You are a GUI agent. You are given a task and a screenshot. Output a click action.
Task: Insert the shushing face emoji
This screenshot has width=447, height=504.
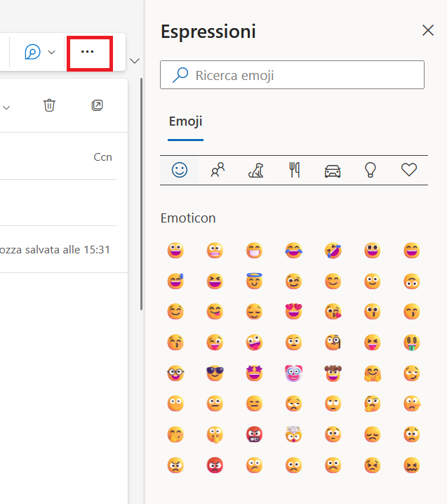pos(215,435)
